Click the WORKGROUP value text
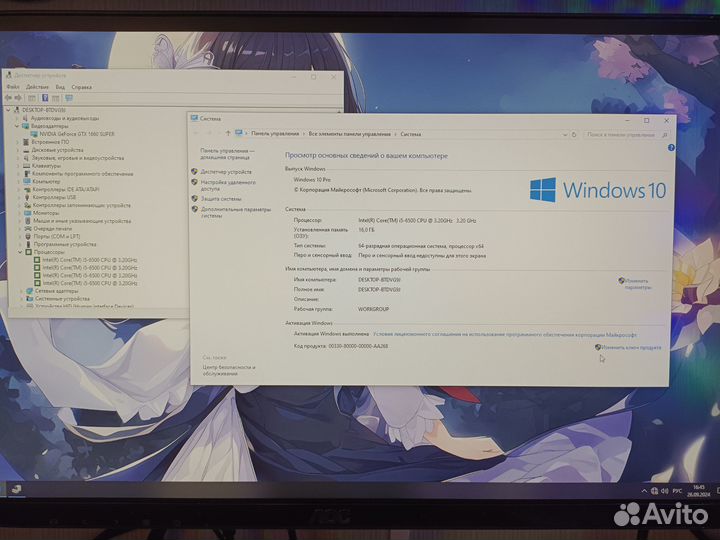 click(373, 309)
